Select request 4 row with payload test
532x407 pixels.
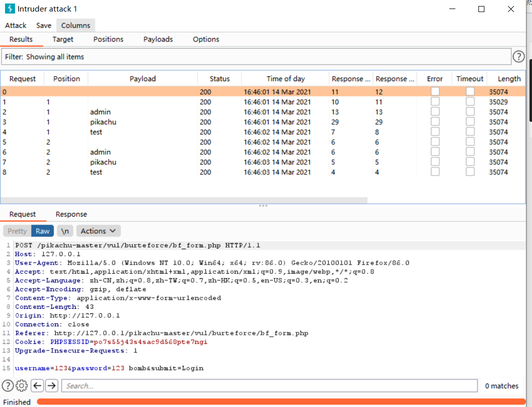(x=262, y=132)
